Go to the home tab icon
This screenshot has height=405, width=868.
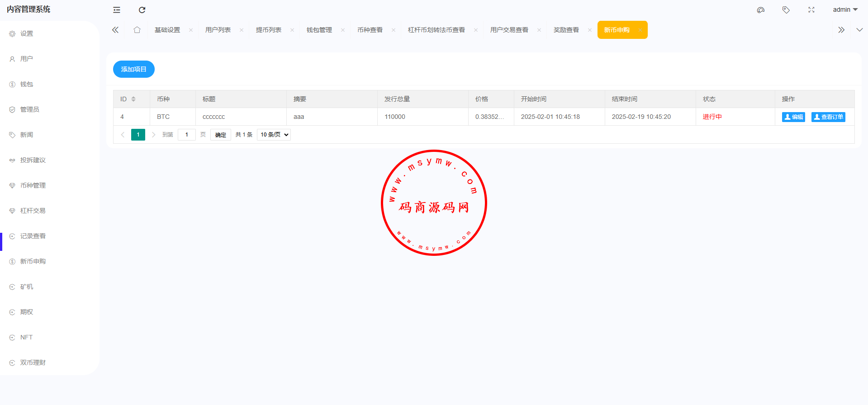click(x=137, y=30)
